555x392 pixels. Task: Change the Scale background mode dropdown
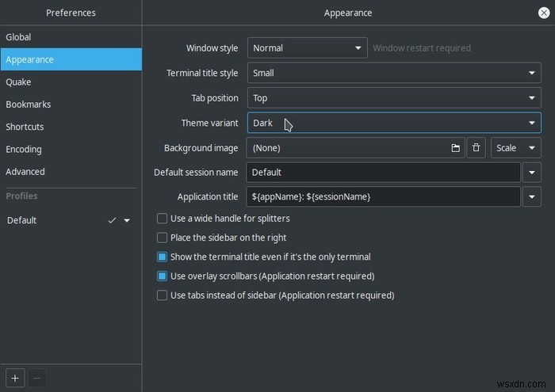coord(515,148)
